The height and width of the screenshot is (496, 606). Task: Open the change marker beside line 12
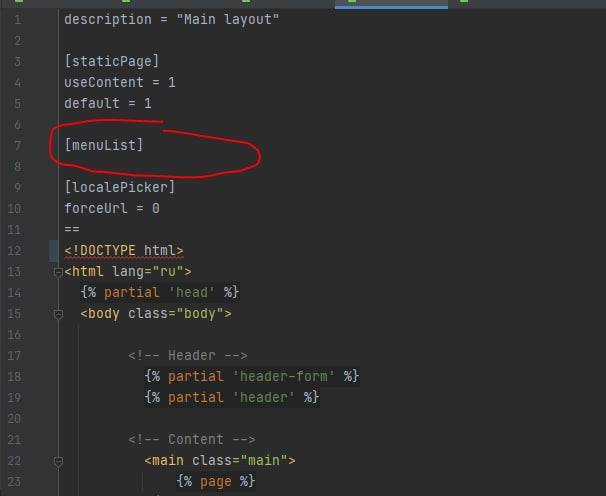[53, 251]
